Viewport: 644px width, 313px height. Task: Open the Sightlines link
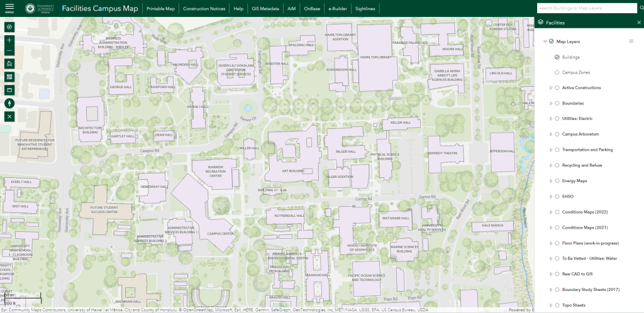(365, 9)
